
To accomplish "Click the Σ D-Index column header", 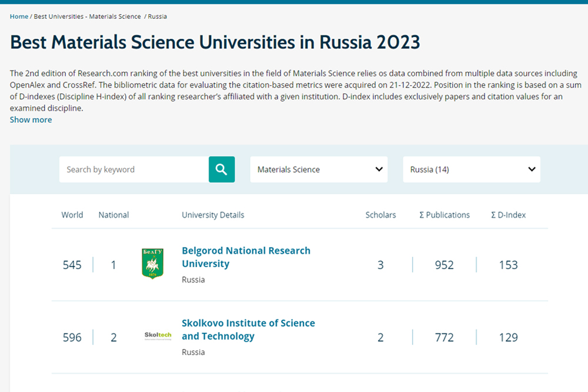I will [508, 215].
